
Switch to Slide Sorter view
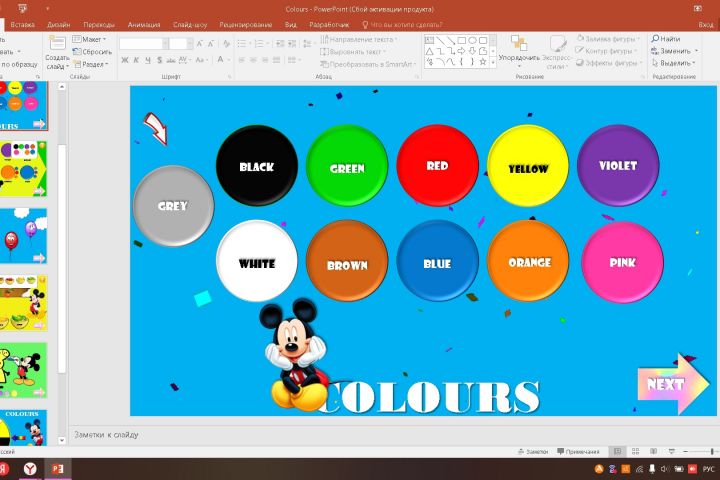click(636, 452)
